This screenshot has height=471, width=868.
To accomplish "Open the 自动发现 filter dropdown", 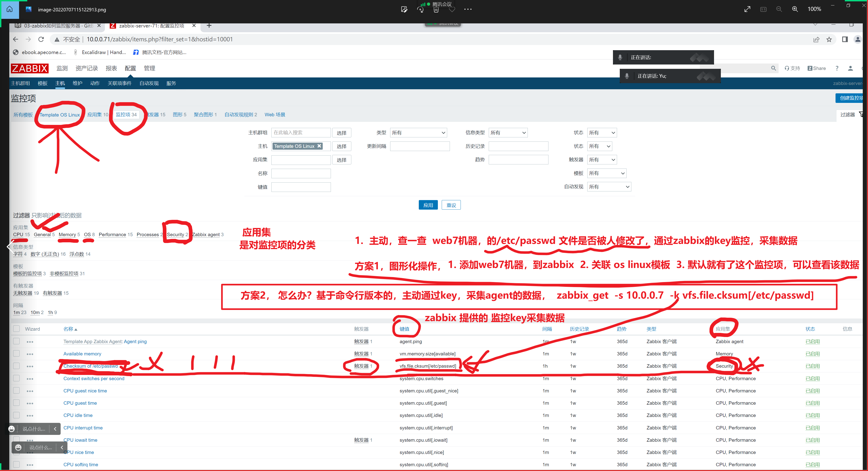I will pos(609,187).
